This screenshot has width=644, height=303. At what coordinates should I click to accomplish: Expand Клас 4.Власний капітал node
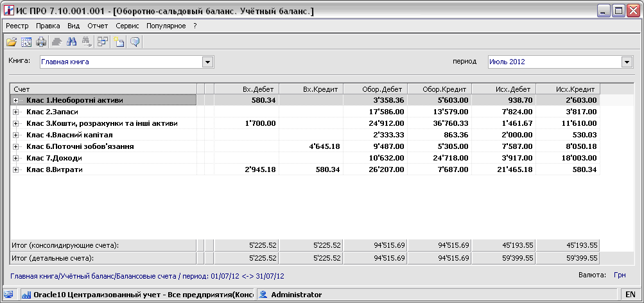coord(16,135)
